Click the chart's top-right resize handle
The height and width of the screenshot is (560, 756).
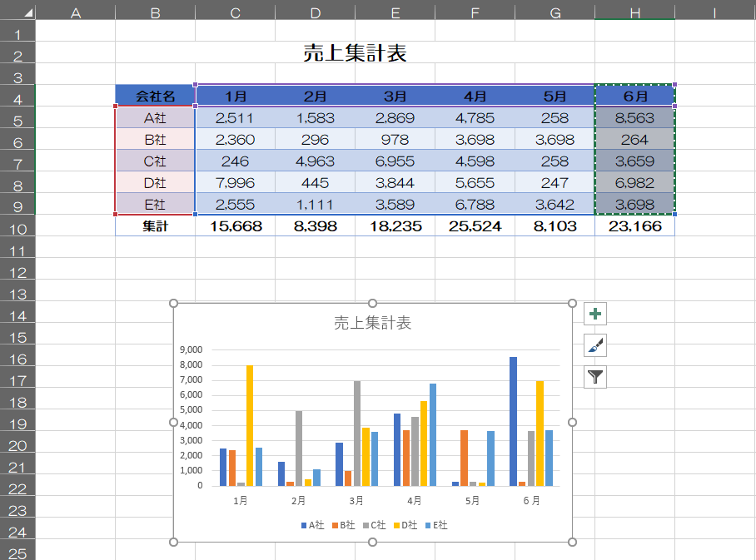572,303
